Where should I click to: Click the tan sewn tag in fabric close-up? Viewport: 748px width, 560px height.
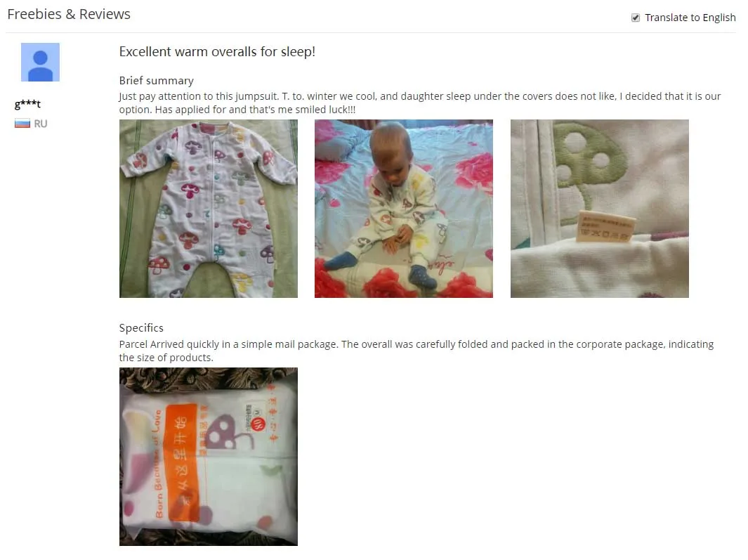tap(606, 227)
